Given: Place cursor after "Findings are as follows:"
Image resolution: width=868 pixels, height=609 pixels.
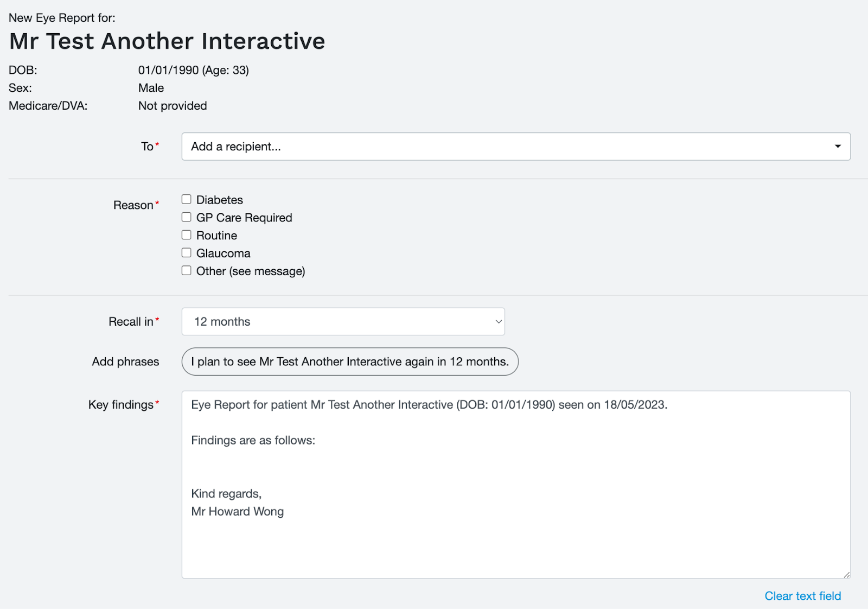Looking at the screenshot, I should tap(316, 440).
